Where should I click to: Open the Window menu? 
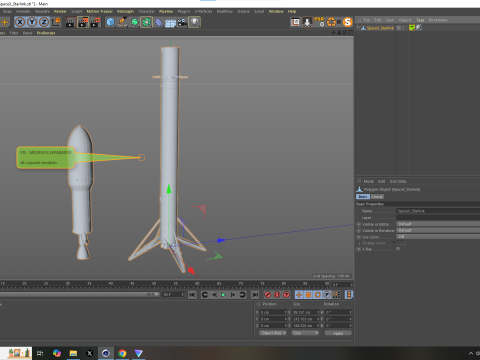[x=276, y=11]
